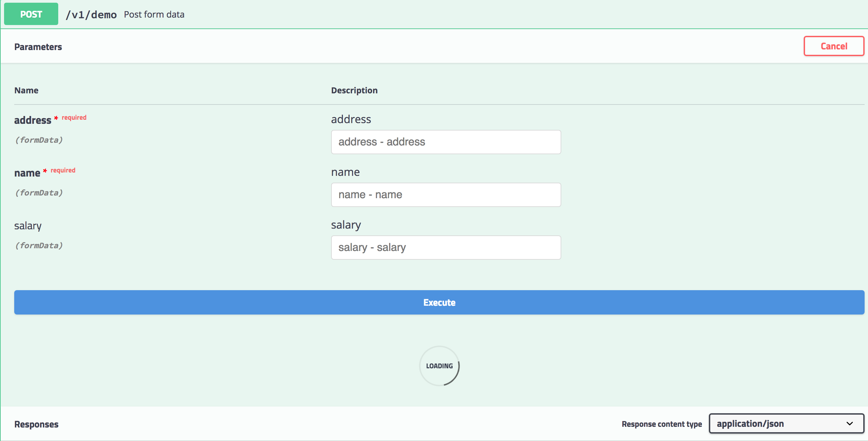The height and width of the screenshot is (441, 868).
Task: Click the address label above its field
Action: (351, 119)
